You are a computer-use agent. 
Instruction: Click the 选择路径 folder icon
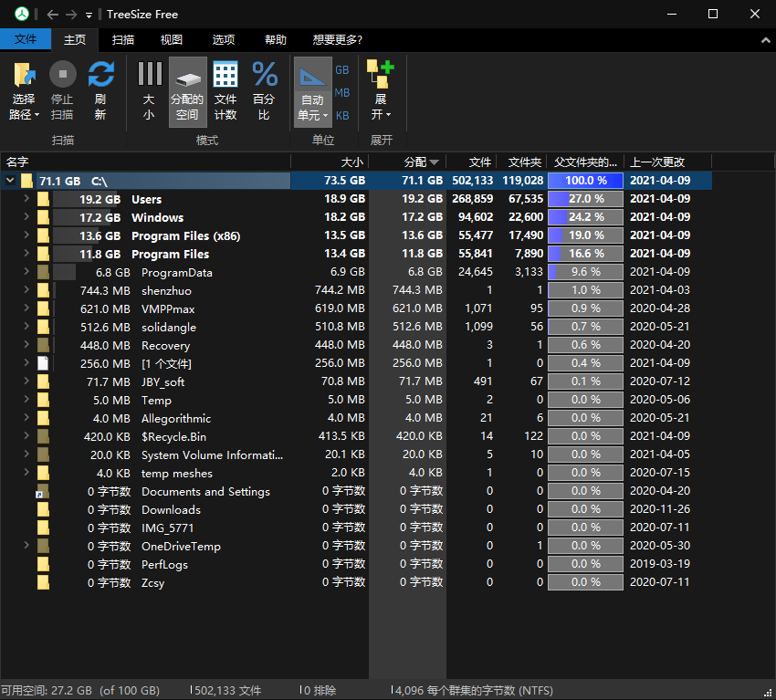point(24,75)
